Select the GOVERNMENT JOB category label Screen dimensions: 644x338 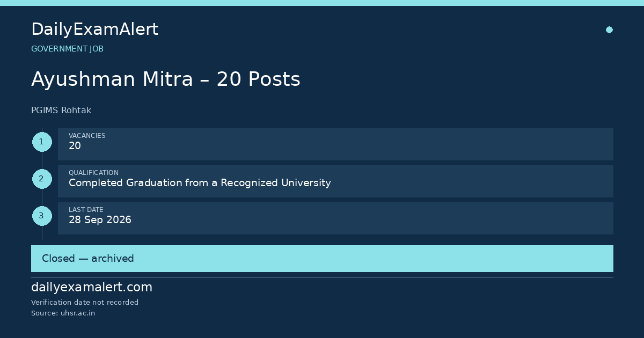(x=67, y=49)
